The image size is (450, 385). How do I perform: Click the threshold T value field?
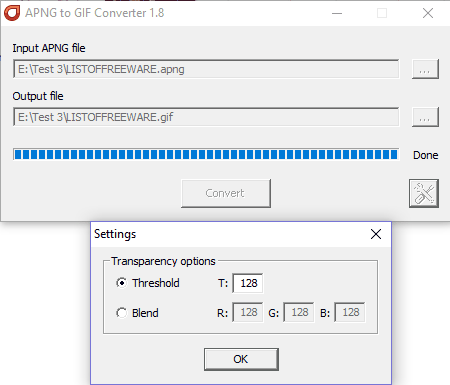click(x=248, y=283)
